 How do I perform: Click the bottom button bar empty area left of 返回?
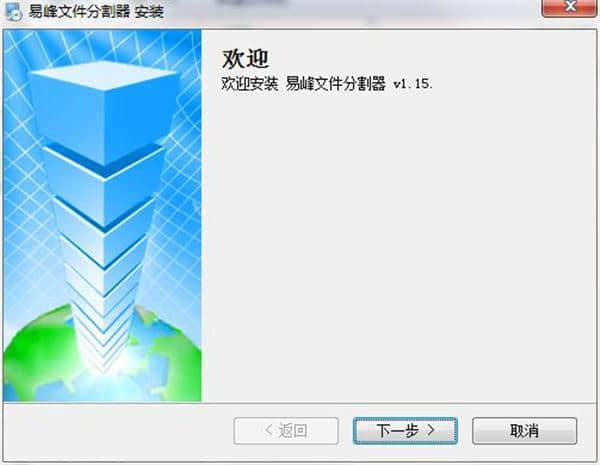tap(118, 431)
